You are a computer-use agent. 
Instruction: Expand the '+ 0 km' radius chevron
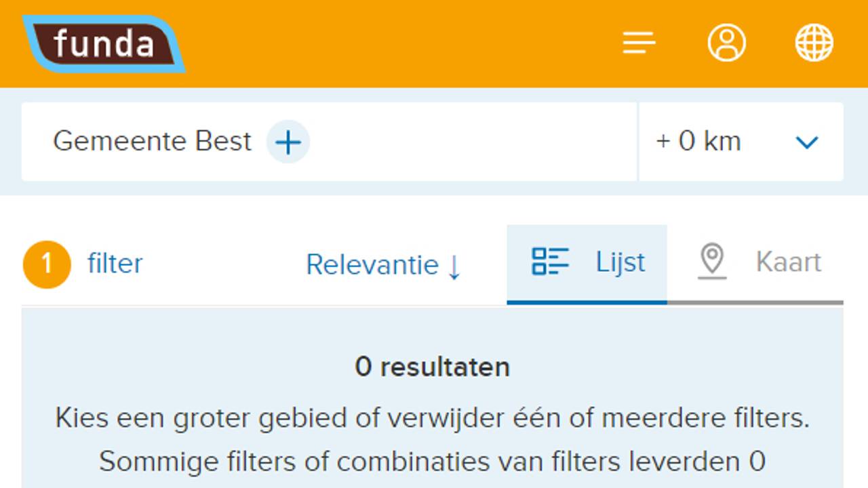806,142
